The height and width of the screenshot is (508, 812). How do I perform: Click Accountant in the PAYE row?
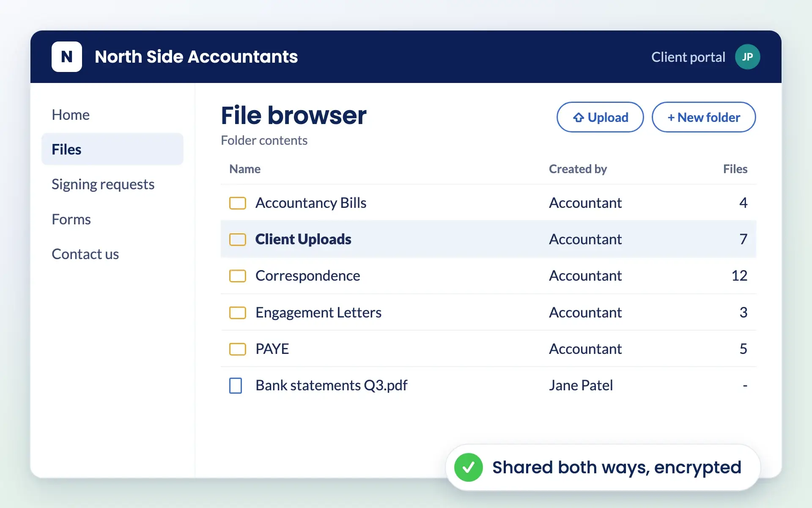pos(585,349)
